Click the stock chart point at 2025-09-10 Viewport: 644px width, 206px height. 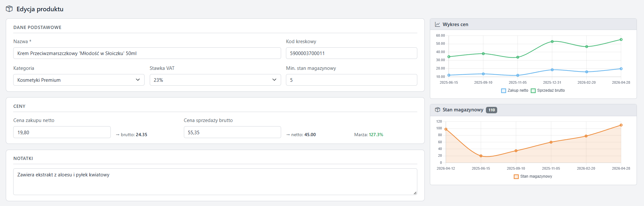[516, 151]
